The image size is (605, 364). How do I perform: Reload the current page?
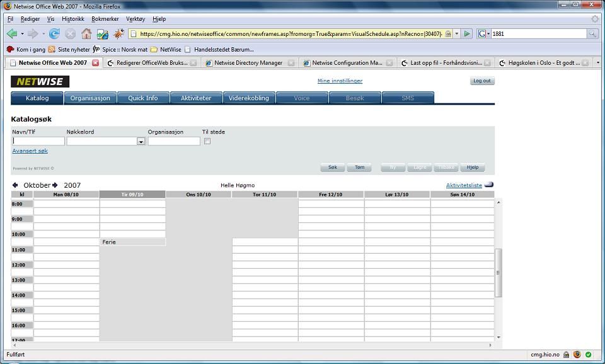[x=54, y=34]
